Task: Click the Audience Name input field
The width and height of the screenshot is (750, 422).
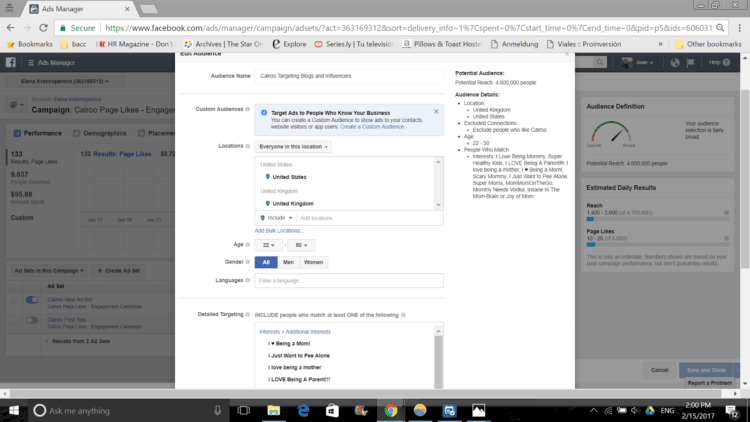Action: pyautogui.click(x=349, y=76)
